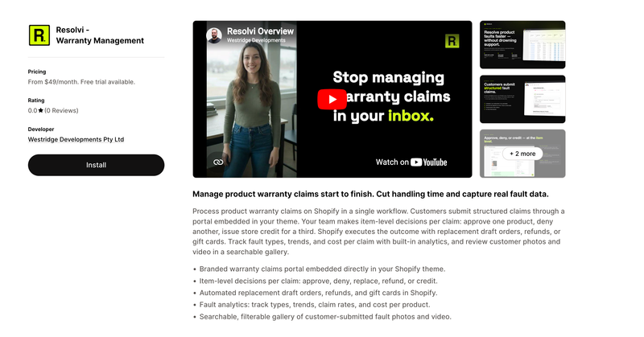Click the bullet about the branded warranty claims portal
The width and height of the screenshot is (644, 337).
(322, 269)
